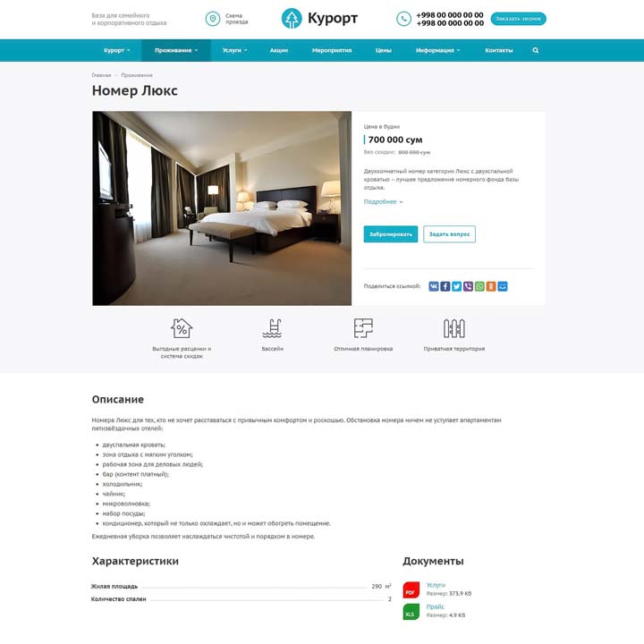This screenshot has height=644, width=644.
Task: Click the hotel room photo
Action: click(x=222, y=208)
